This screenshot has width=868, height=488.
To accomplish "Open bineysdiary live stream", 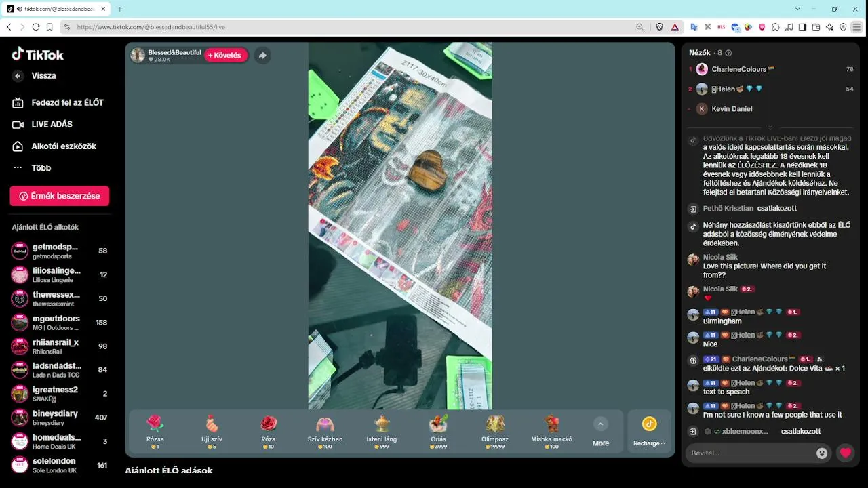I will pos(60,418).
